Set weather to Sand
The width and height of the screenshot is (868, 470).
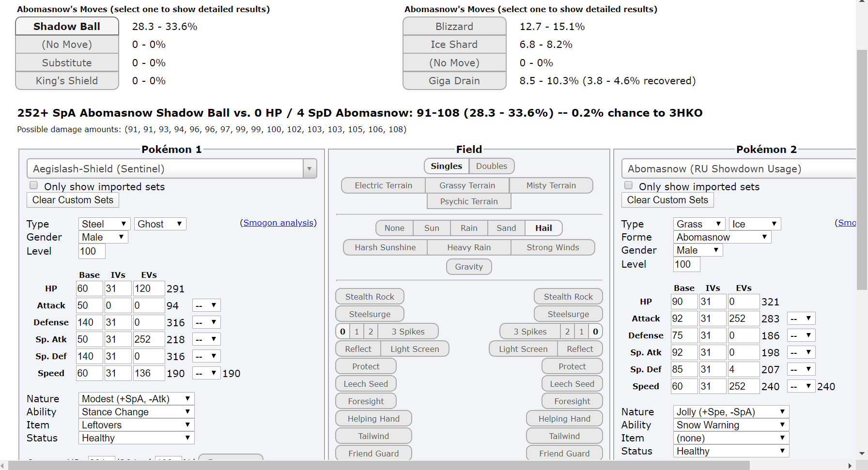[506, 228]
